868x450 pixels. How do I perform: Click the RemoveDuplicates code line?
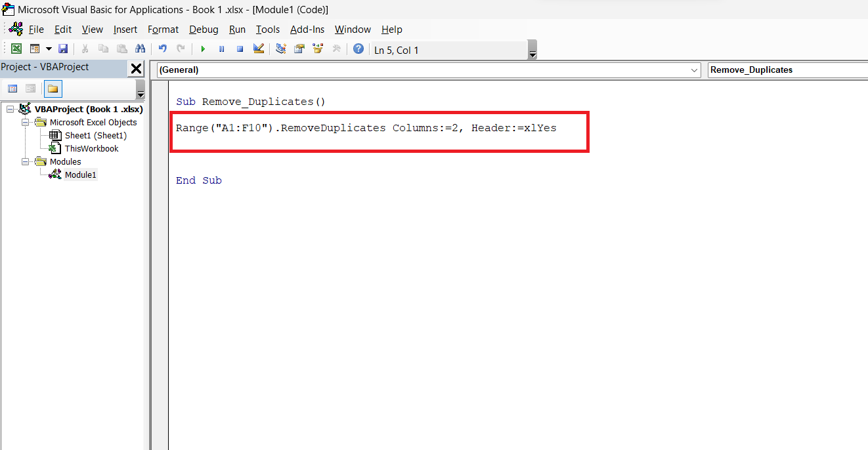coord(366,128)
